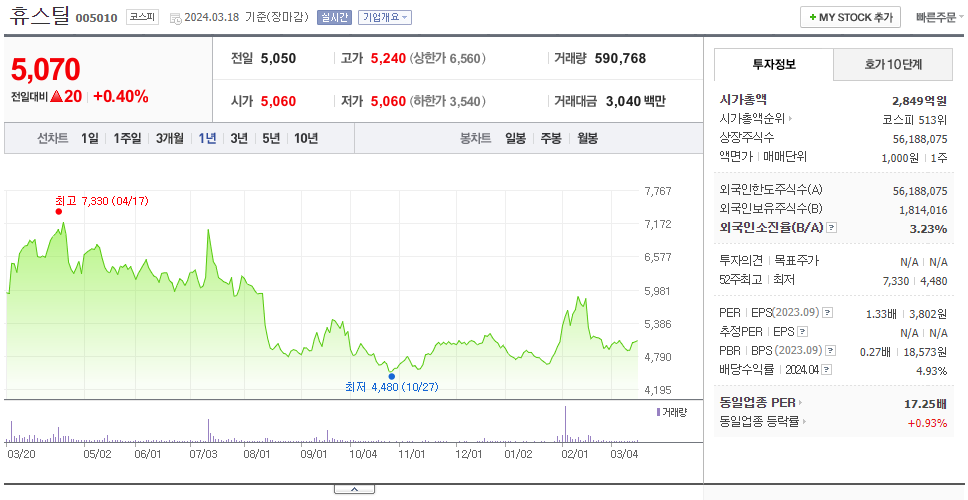
Task: Select the 10년 line chart period
Action: [x=306, y=138]
